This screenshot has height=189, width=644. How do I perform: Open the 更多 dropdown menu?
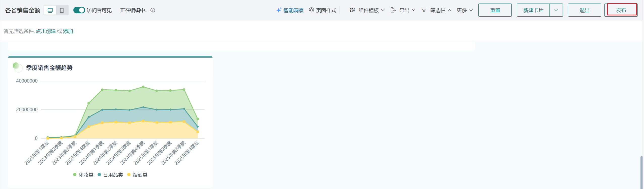[465, 10]
